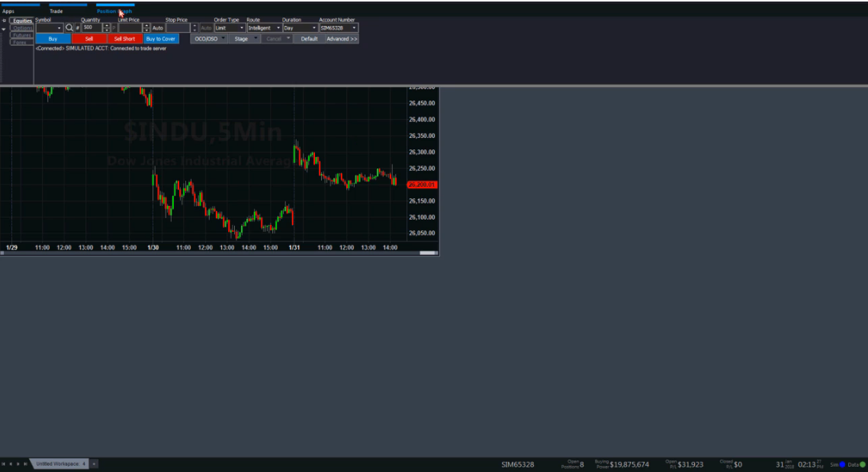Screen dimensions: 868x472
Task: Open the Route dropdown showing Intelligent
Action: 264,27
